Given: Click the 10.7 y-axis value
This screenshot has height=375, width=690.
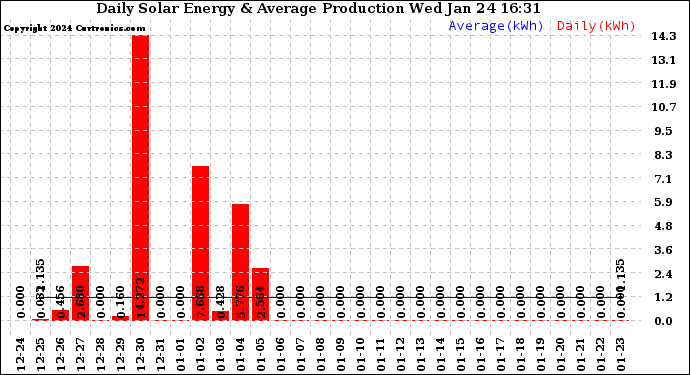Looking at the screenshot, I should pyautogui.click(x=664, y=107).
